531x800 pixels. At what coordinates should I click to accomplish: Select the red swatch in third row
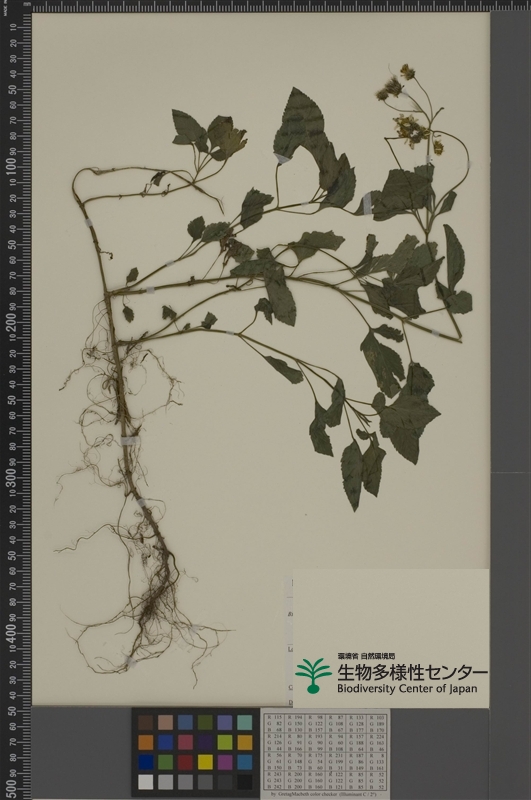click(186, 762)
